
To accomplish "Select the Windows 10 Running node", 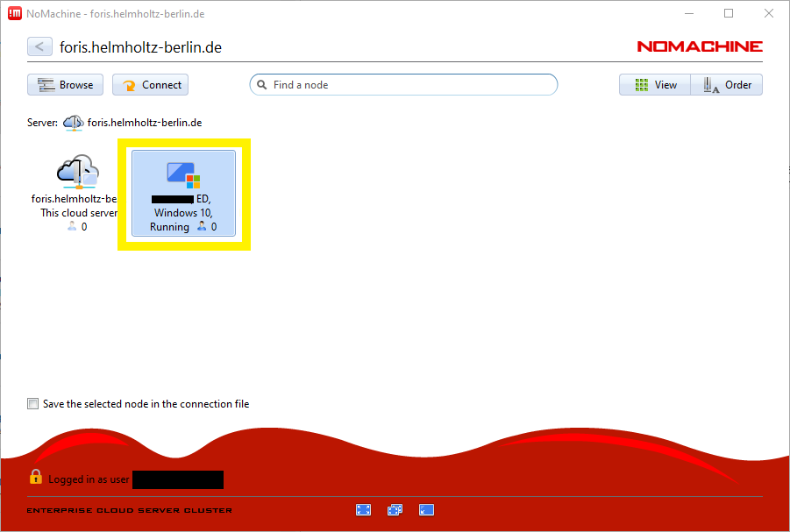I will [183, 194].
